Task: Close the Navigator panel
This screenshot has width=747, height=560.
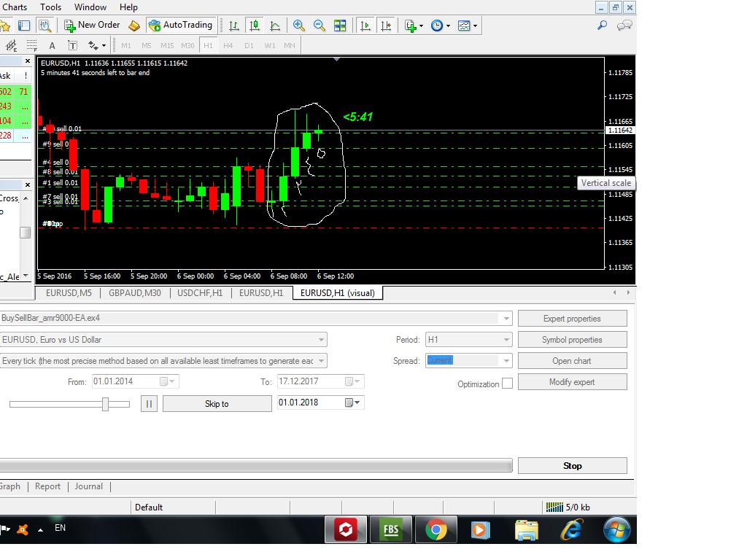Action: click(27, 184)
